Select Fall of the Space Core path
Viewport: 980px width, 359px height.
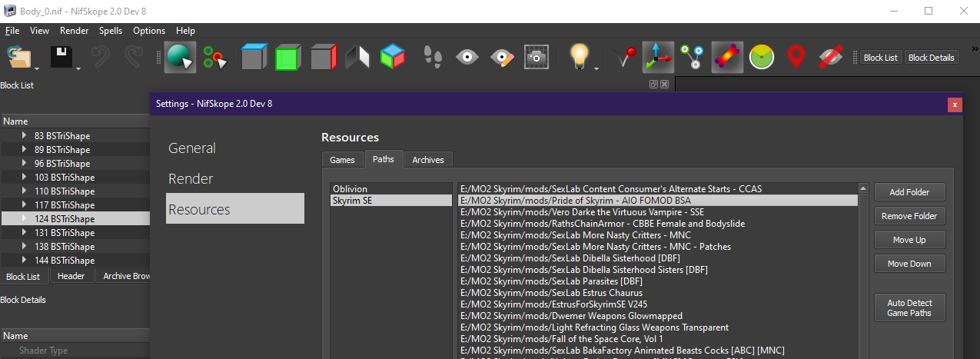[658, 339]
